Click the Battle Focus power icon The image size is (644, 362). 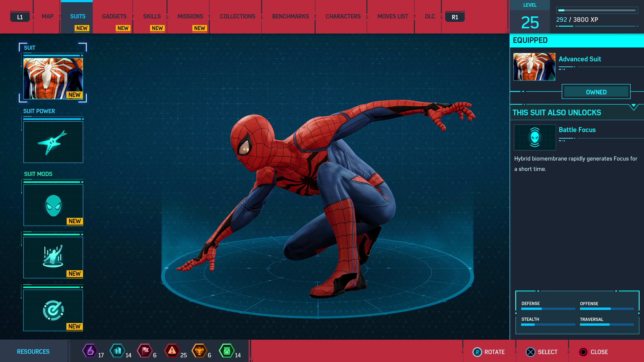(535, 137)
